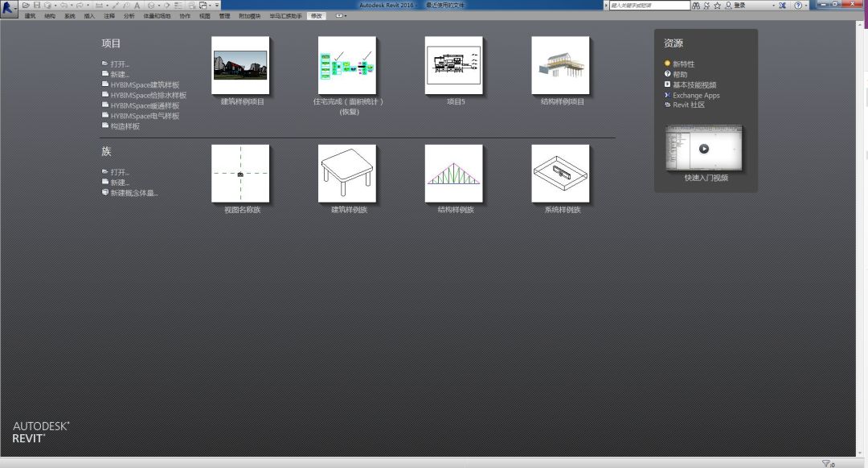Open the 结构样例项目 project thumbnail
The image size is (868, 468).
tap(561, 65)
